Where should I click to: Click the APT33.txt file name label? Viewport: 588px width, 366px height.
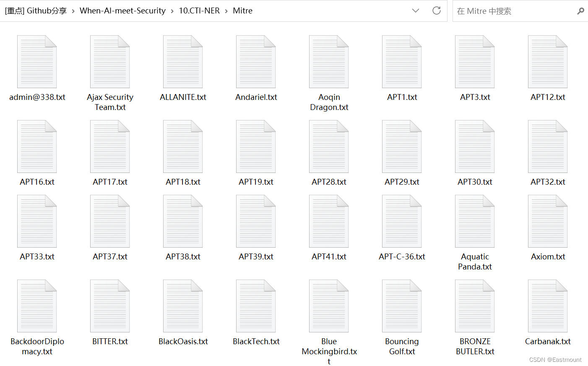[x=37, y=256]
